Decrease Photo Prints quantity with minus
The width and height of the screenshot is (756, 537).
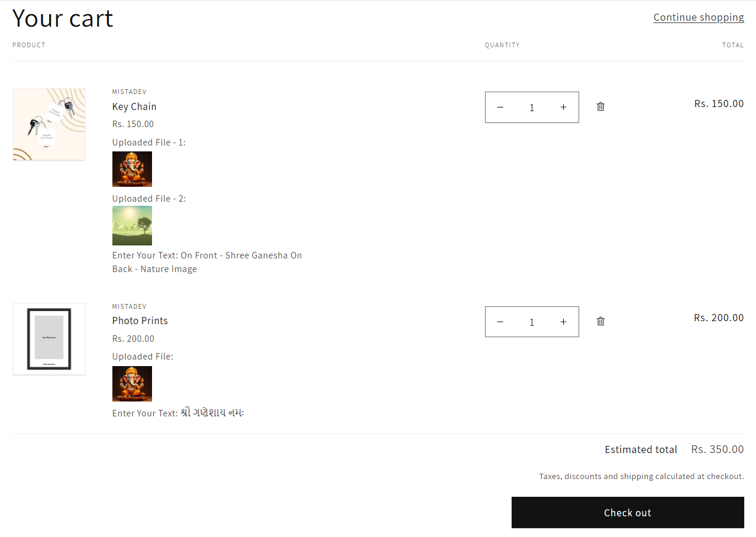(500, 322)
